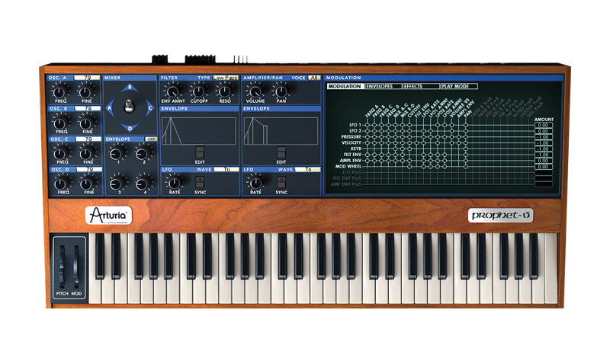Viewport: 610px width, 364px height.
Task: Click the filter RESO knob
Action: pyautogui.click(x=224, y=92)
